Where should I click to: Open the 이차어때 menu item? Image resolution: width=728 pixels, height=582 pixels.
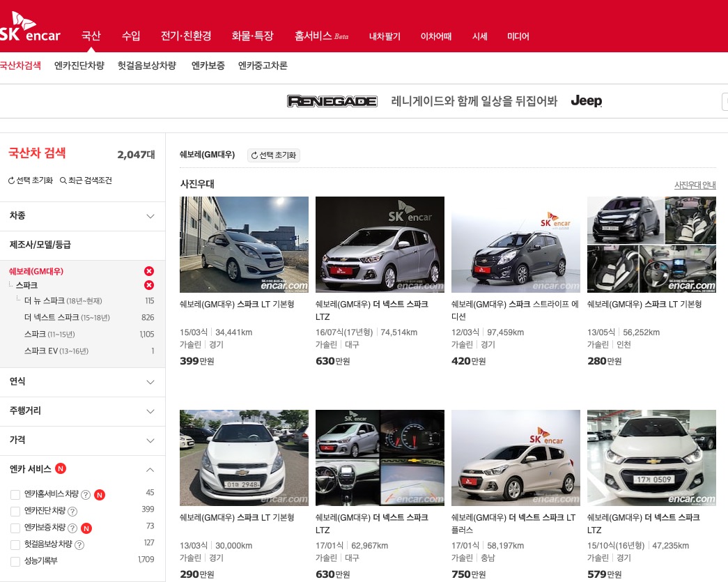coord(436,36)
